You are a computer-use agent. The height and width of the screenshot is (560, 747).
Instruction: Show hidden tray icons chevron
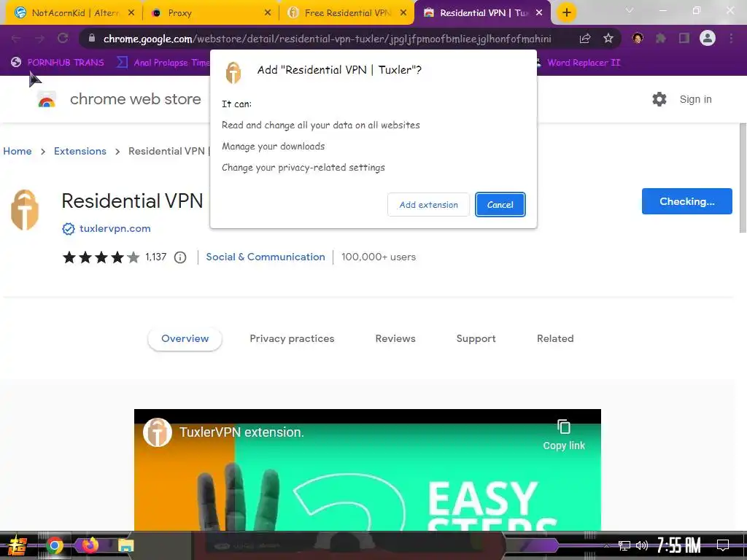coord(606,545)
